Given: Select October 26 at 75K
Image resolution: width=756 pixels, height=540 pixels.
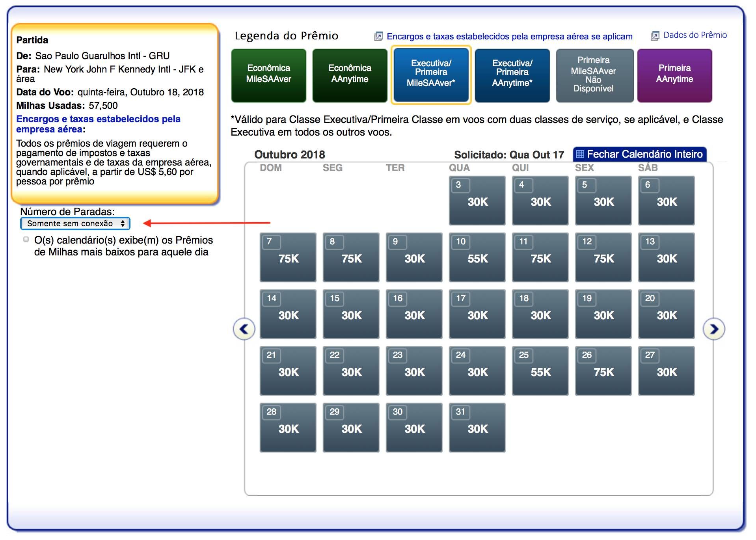Looking at the screenshot, I should [x=603, y=371].
